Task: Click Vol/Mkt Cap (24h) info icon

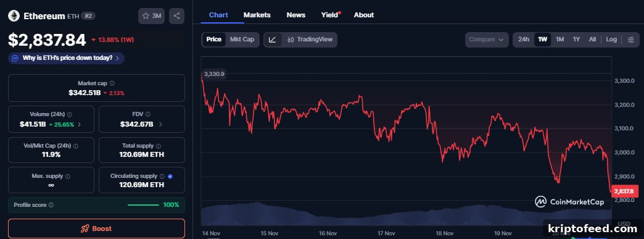Action: pyautogui.click(x=76, y=146)
